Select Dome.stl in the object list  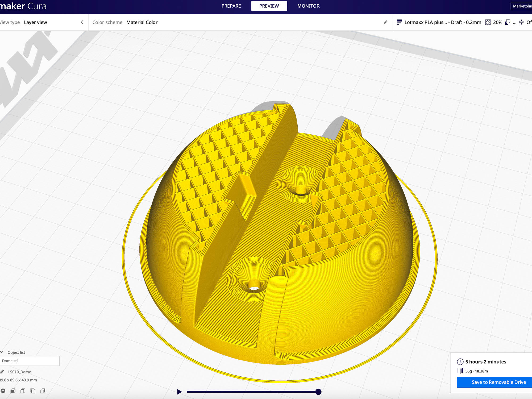pos(30,361)
